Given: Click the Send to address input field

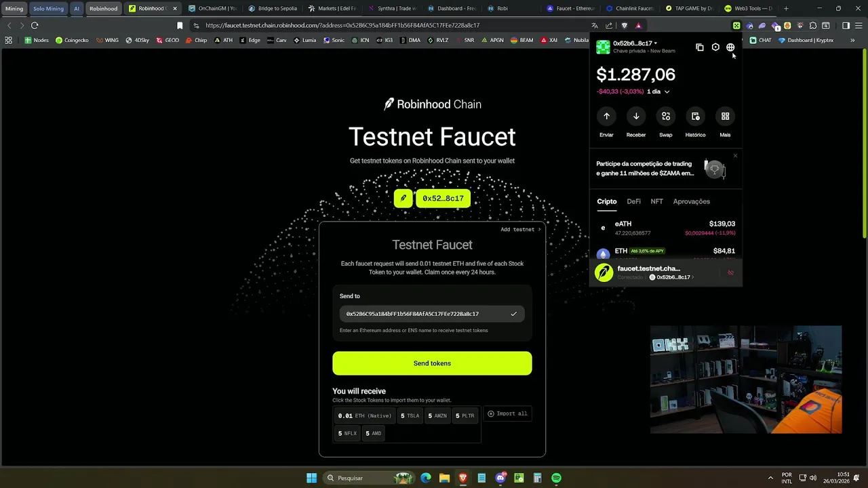Looking at the screenshot, I should tap(432, 314).
